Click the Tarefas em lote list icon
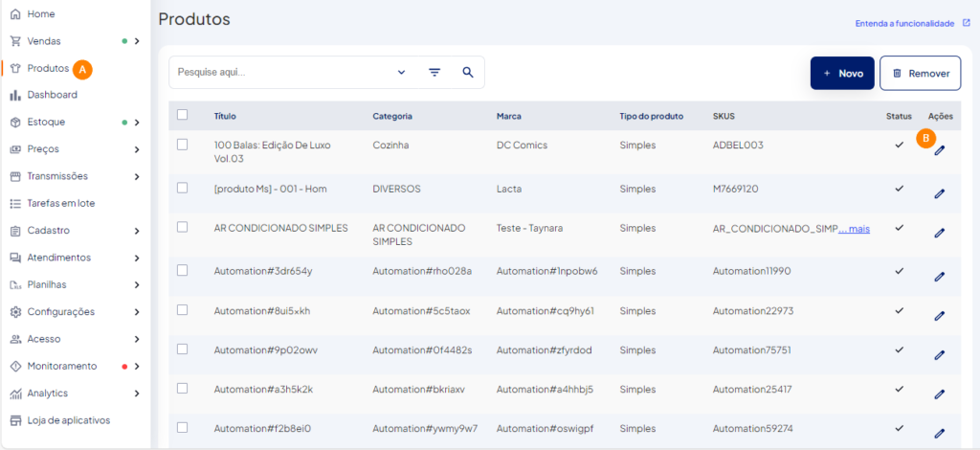Image resolution: width=980 pixels, height=450 pixels. 16,204
